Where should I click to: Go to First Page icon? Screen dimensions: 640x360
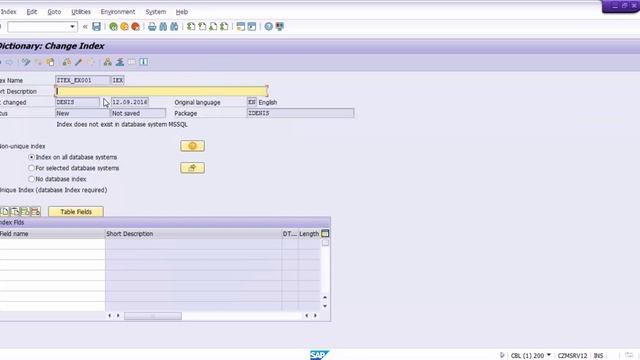click(191, 27)
